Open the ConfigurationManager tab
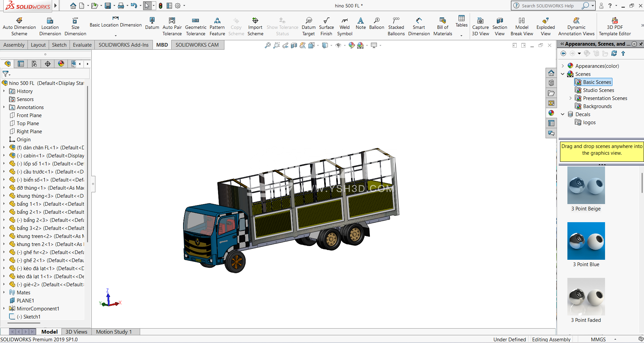The image size is (644, 343). coord(34,64)
